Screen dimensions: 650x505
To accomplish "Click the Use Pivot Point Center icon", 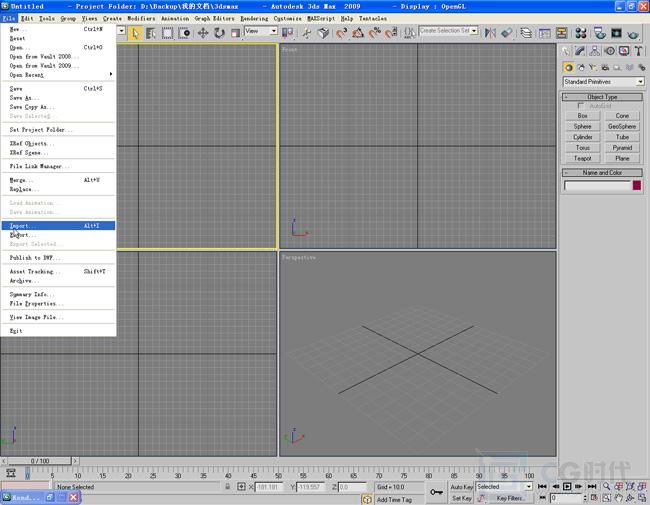I will click(x=287, y=33).
